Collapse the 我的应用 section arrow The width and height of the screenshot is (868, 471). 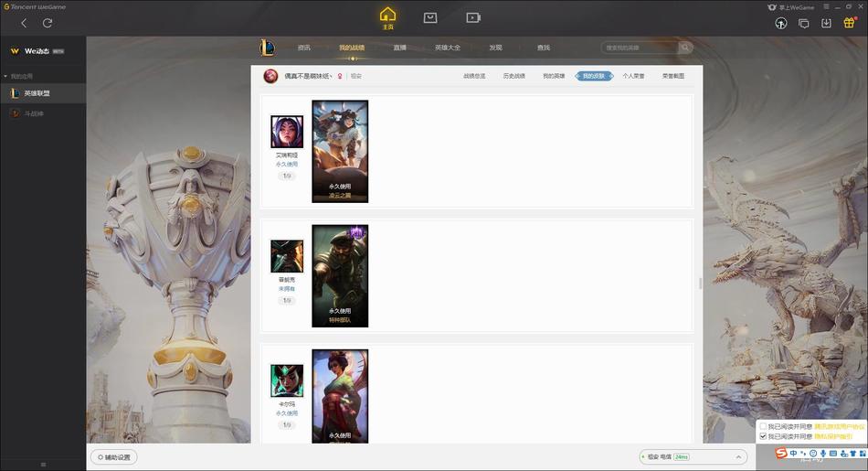5,76
